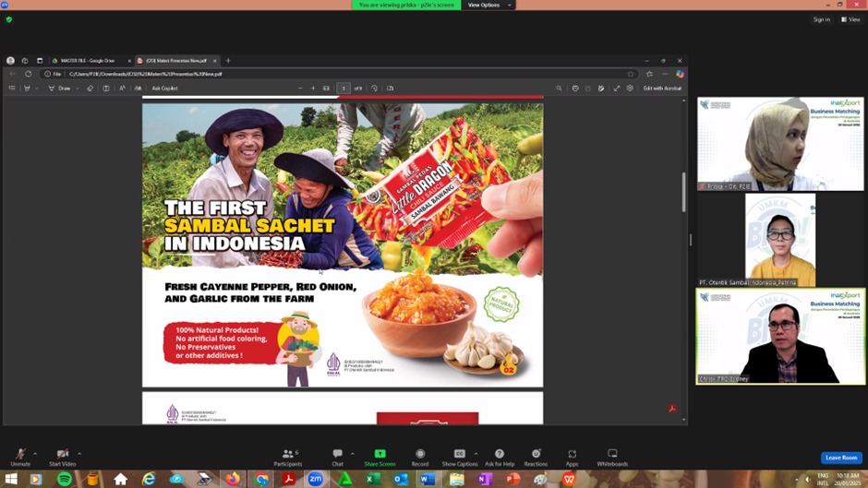Start recording with the Record button
868x488 pixels.
(420, 457)
